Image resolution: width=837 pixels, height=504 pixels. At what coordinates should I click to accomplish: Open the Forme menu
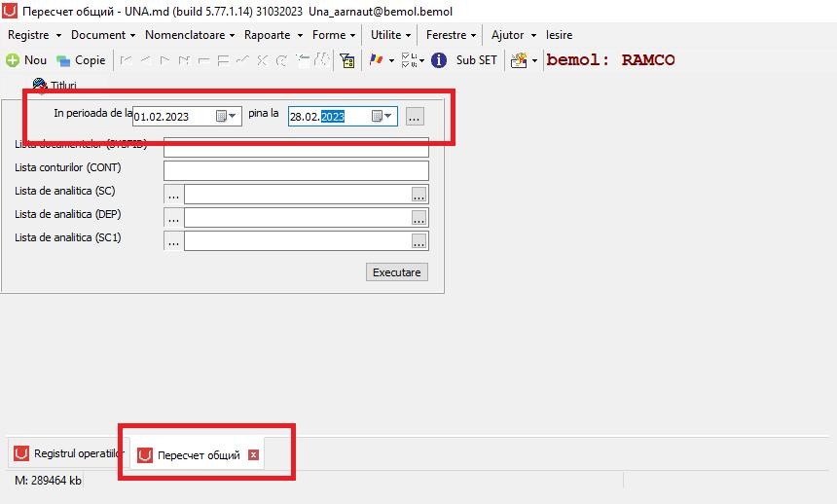pos(334,35)
